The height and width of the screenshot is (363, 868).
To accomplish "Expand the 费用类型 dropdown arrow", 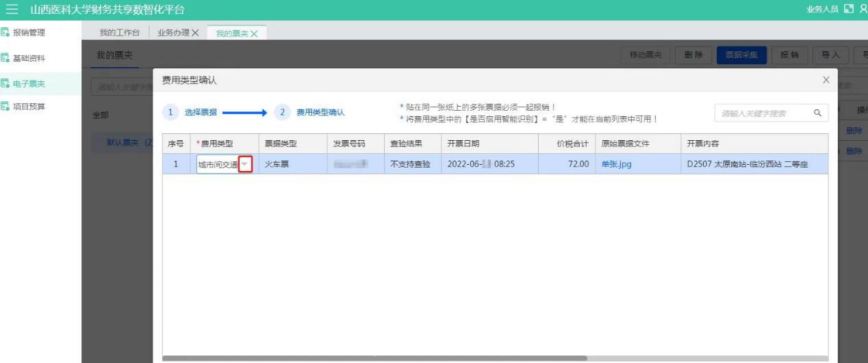I will pos(245,164).
